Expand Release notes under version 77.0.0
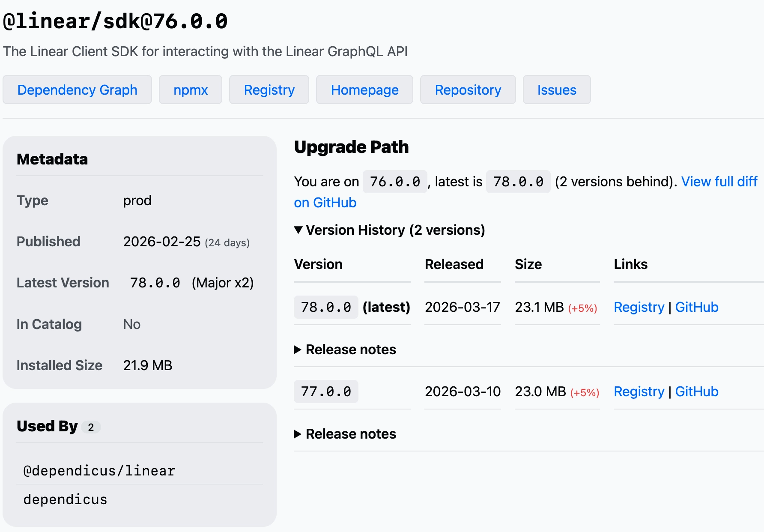This screenshot has width=764, height=532. point(345,434)
